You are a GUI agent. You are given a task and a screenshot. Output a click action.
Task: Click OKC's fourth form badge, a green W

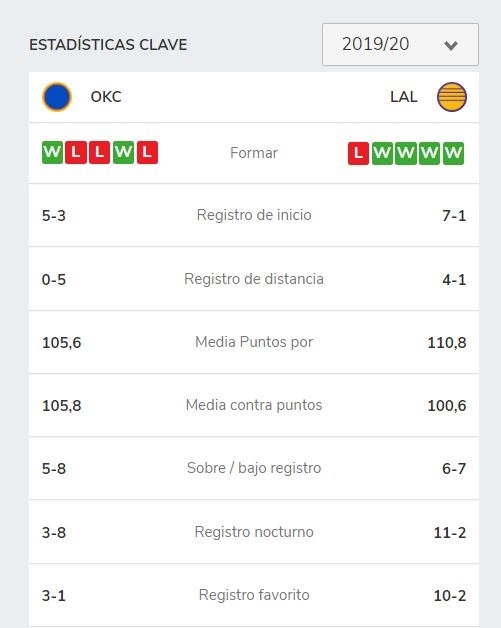coord(123,153)
